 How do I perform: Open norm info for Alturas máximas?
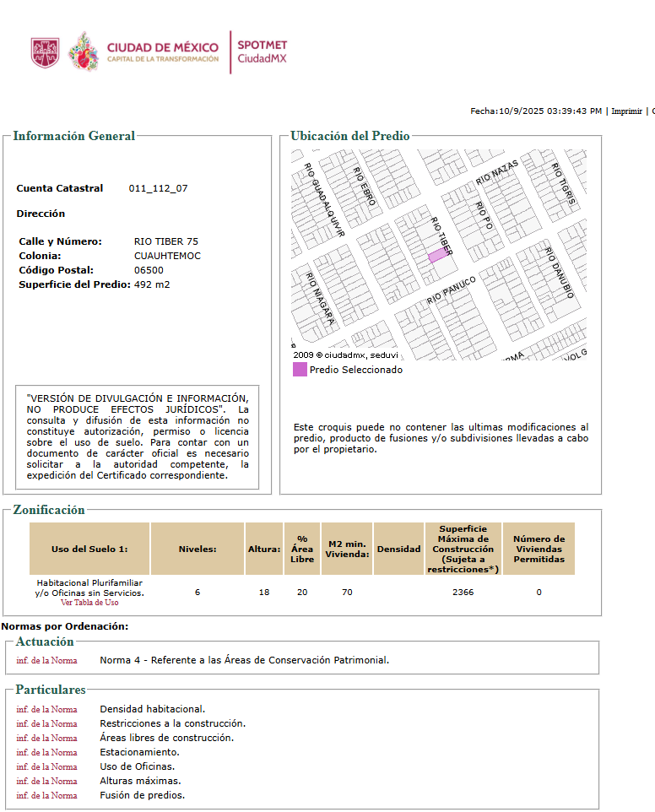click(x=46, y=781)
